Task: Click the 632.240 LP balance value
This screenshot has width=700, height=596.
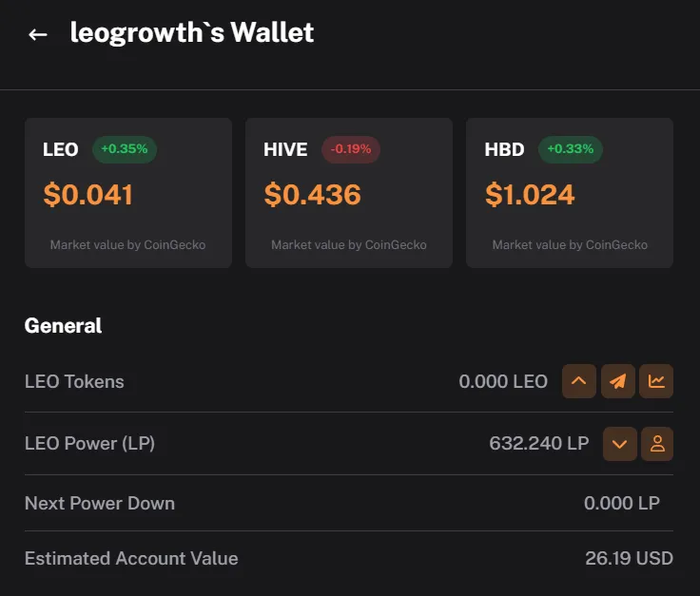Action: coord(539,443)
